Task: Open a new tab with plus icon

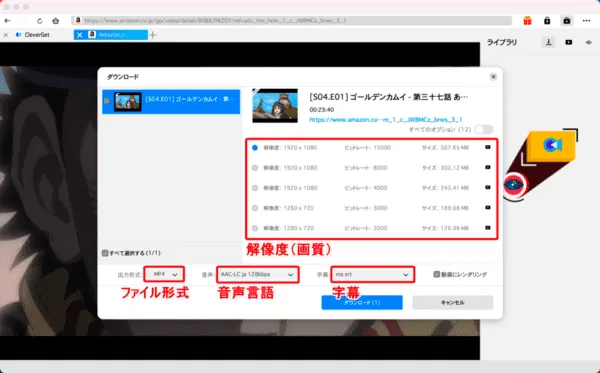Action: coord(153,35)
